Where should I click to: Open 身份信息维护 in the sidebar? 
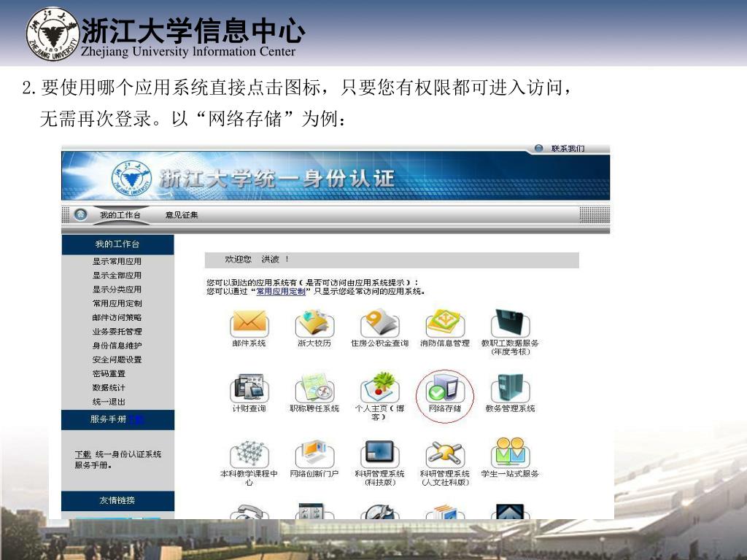point(117,345)
